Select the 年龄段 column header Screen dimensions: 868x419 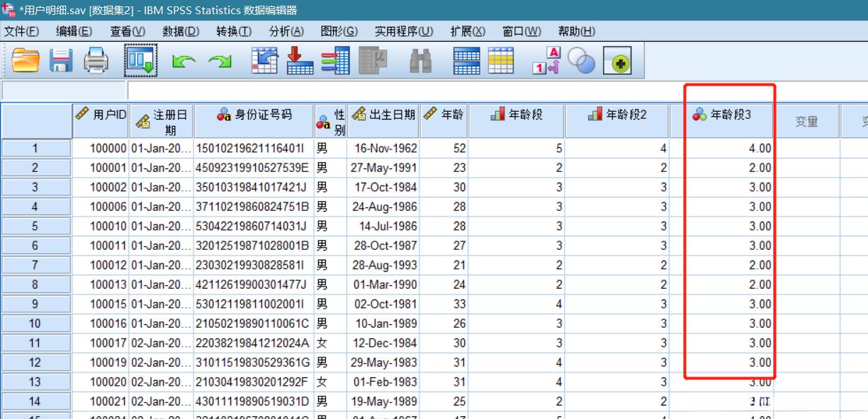(x=517, y=121)
